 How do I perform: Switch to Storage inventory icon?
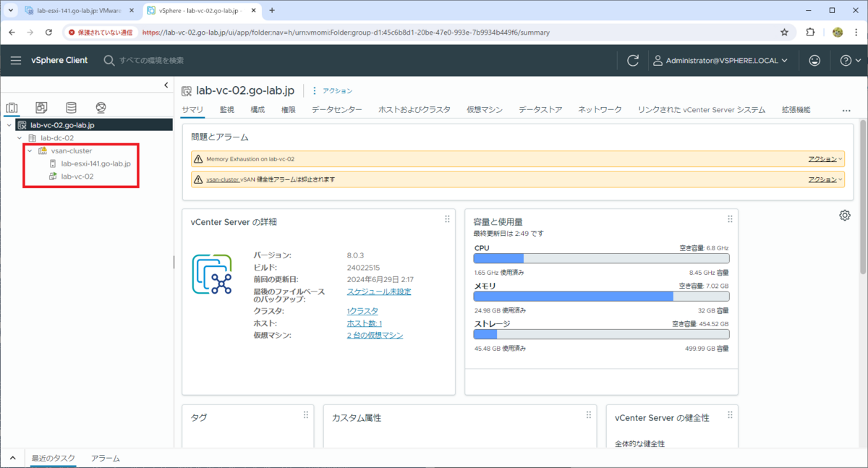tap(71, 108)
